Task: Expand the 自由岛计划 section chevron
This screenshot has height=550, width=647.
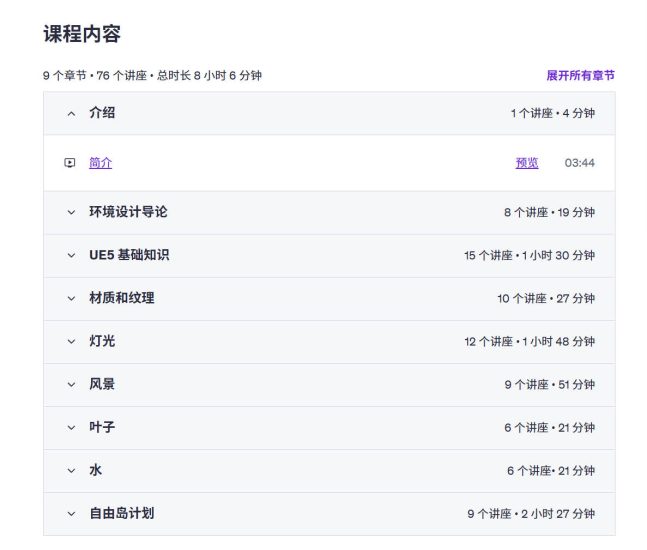Action: point(71,514)
